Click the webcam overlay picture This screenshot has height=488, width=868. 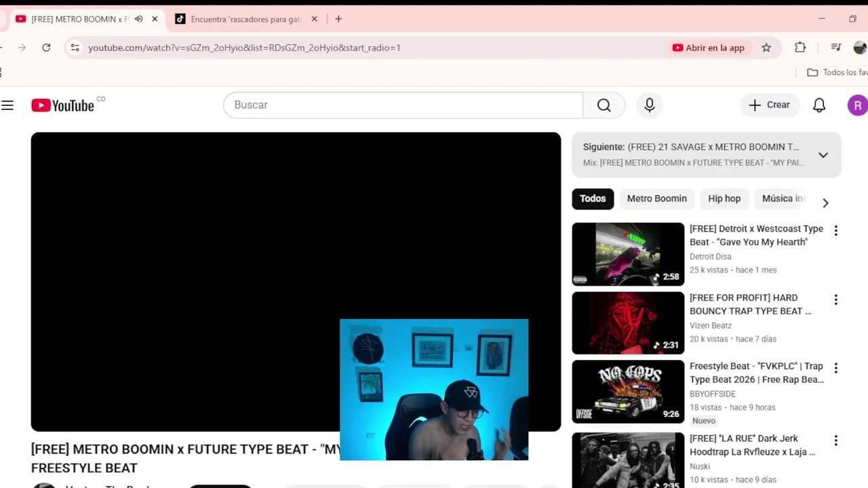coord(434,390)
